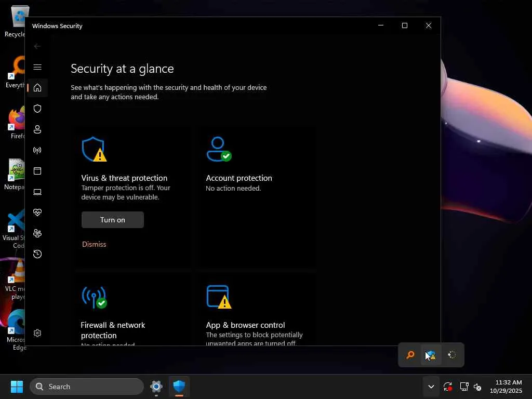Open the App & browser control heading

[245, 325]
